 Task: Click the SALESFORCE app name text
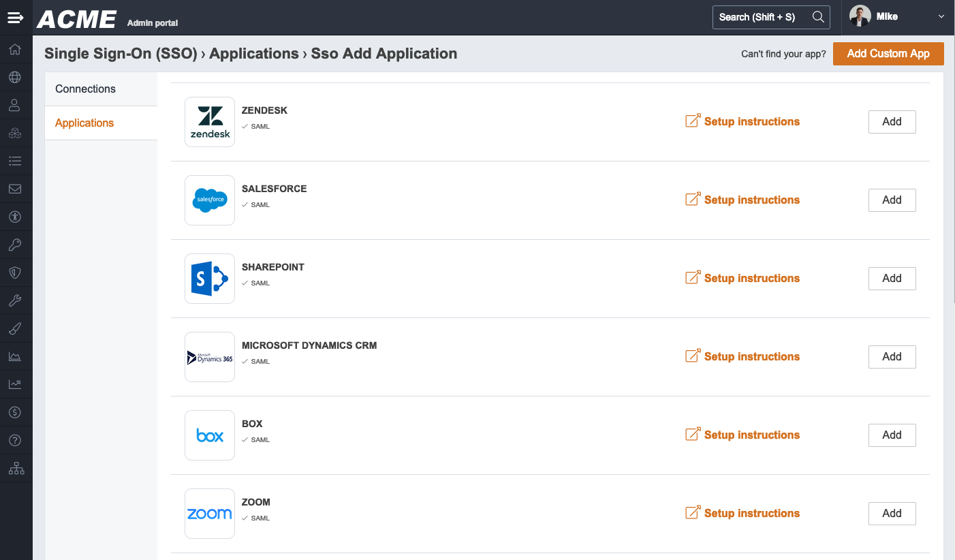pos(274,189)
